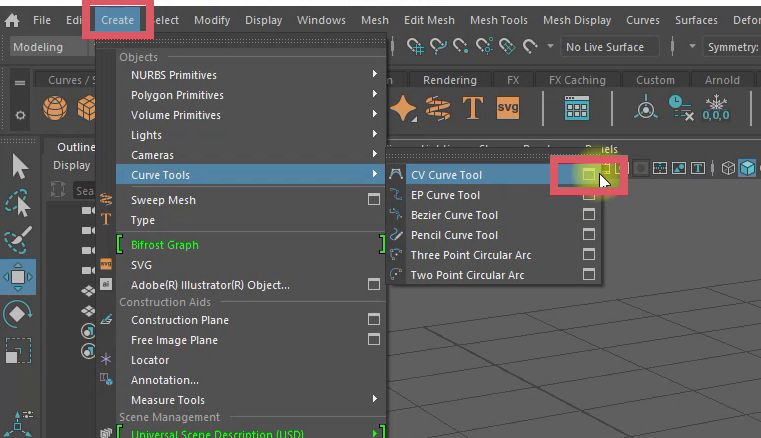761x438 pixels.
Task: Click the Sweep Mesh shelf icon
Action: [x=438, y=108]
